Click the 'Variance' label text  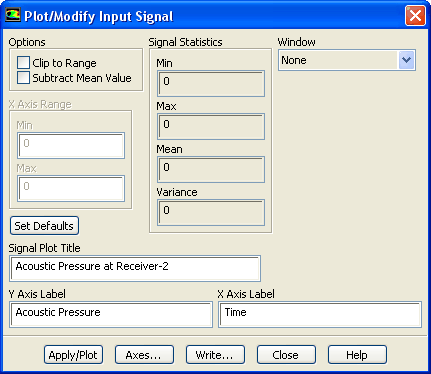click(x=177, y=192)
